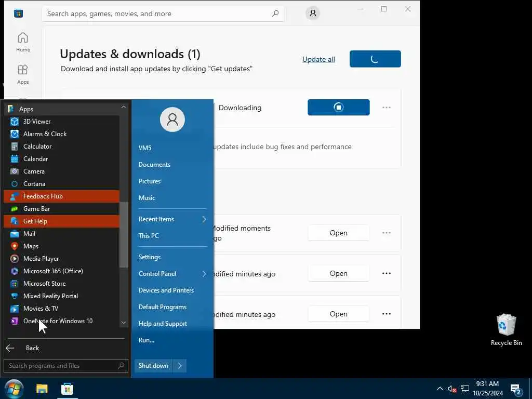Open File Explorer from the taskbar
Viewport: 532px width, 399px height.
(x=42, y=389)
